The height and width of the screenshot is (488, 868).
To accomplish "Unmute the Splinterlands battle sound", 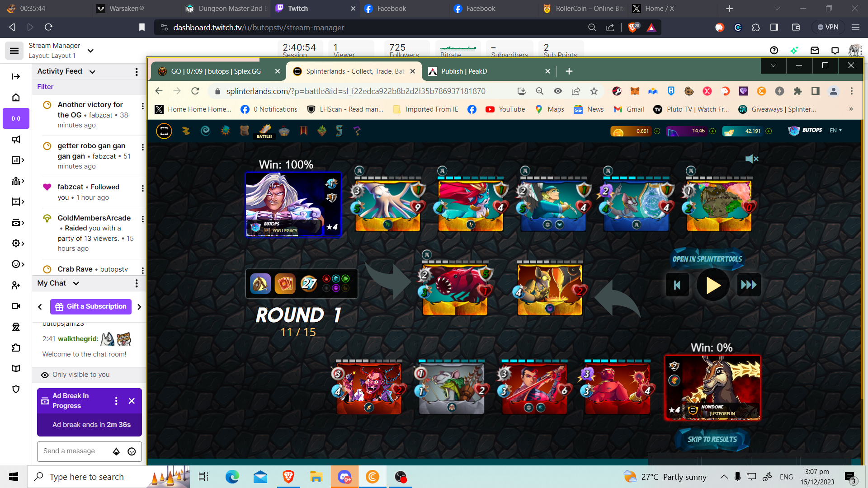I will coord(751,159).
